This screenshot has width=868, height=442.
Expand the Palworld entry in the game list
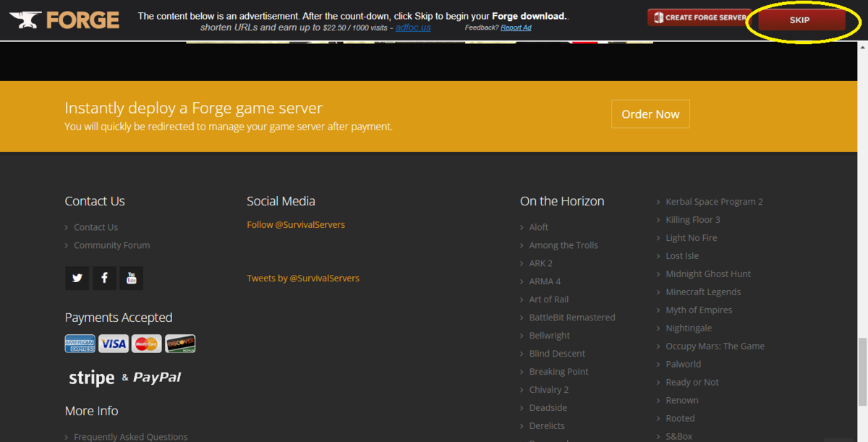pyautogui.click(x=683, y=364)
